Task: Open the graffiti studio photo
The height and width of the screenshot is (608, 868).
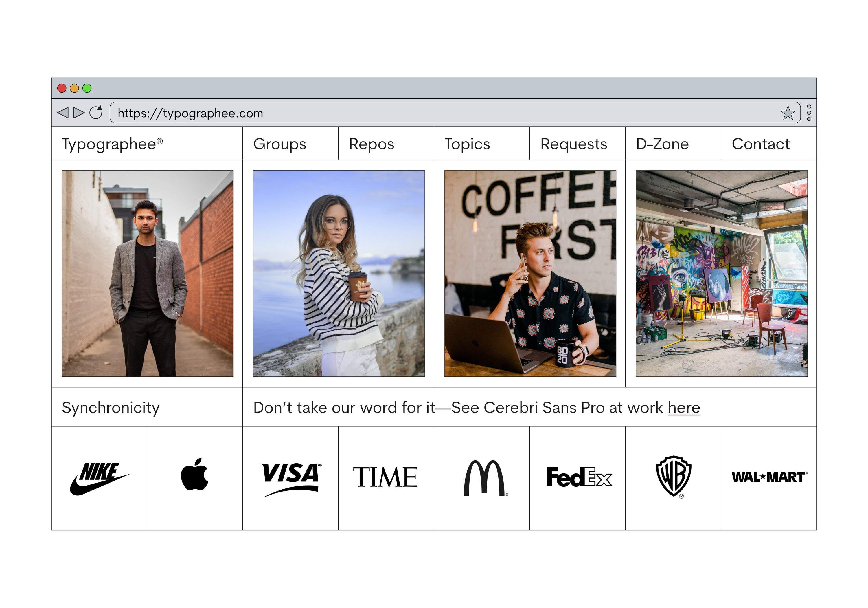Action: [x=721, y=273]
